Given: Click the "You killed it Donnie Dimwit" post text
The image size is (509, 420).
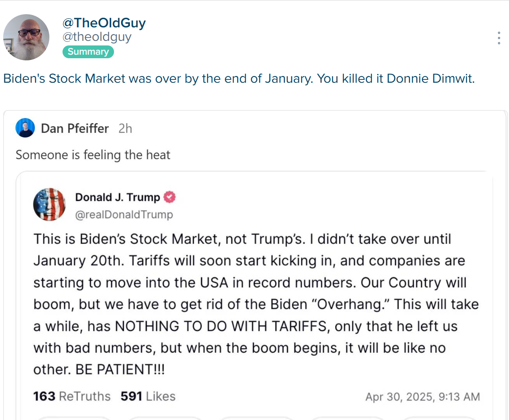Looking at the screenshot, I should [x=396, y=78].
